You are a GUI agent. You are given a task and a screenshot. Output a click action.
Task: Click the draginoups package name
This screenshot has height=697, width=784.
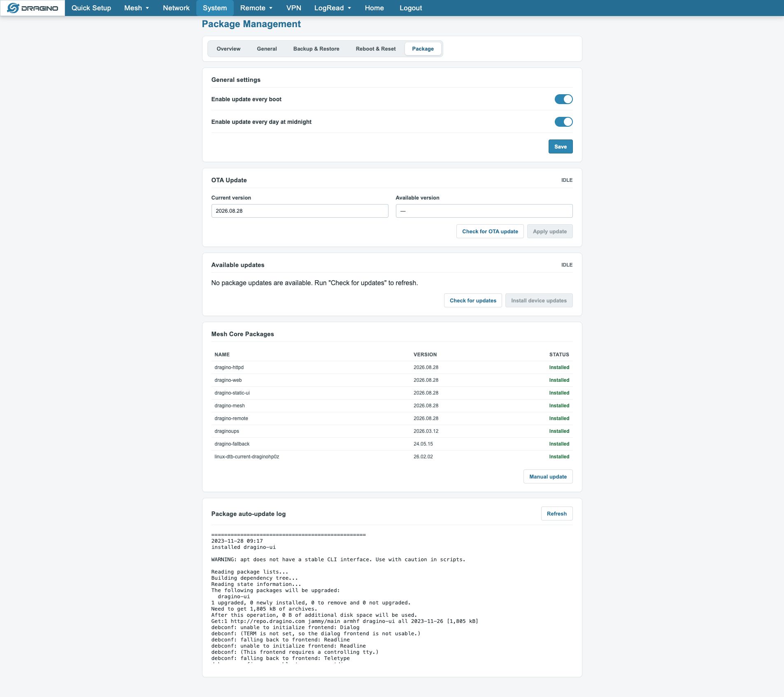coord(227,431)
